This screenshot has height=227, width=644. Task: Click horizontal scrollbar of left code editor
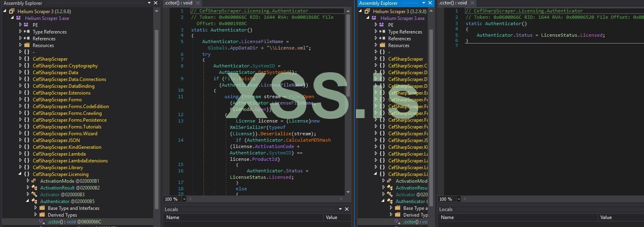pos(265,199)
